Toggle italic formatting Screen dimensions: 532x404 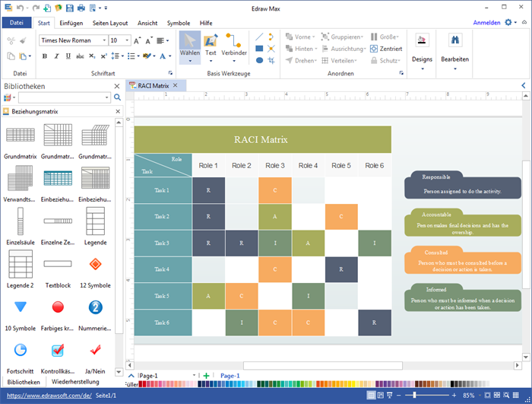click(56, 56)
